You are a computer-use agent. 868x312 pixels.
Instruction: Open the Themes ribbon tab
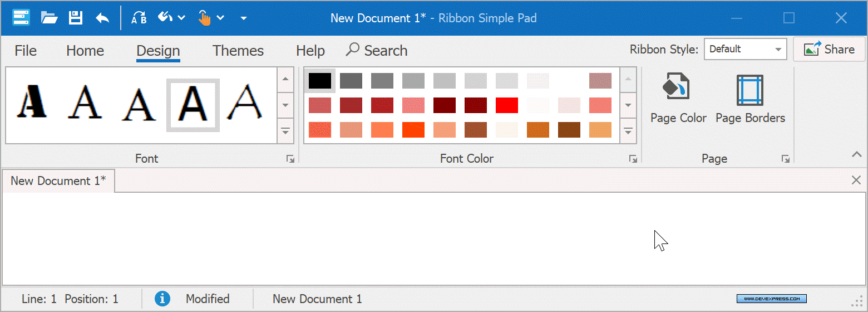(238, 51)
